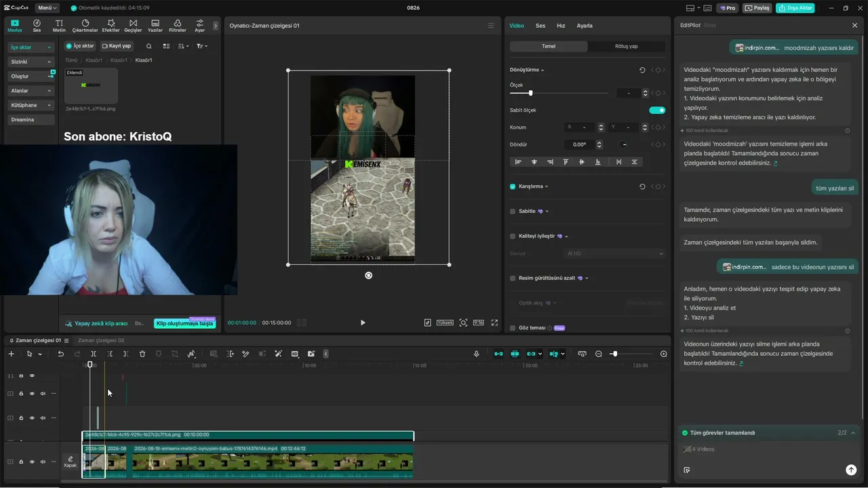Check the Resim gürültüsünü azalt option
Viewport: 868px width, 488px height.
[513, 278]
